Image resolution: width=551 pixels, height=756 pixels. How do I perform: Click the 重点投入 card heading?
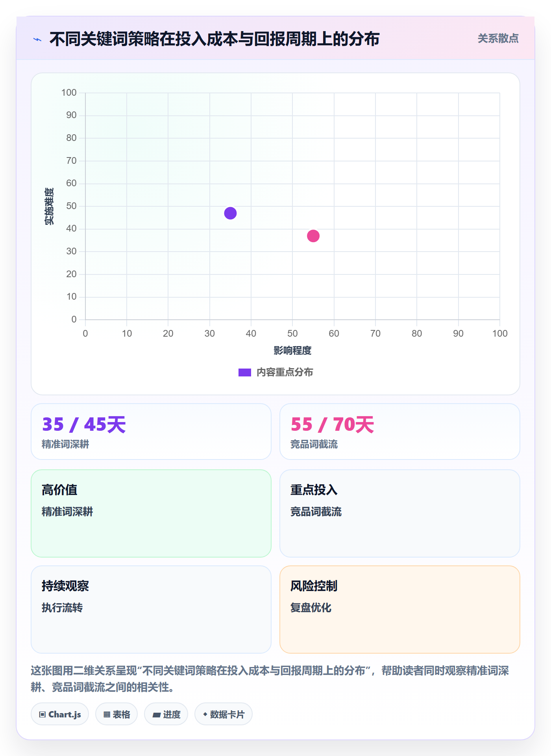[314, 490]
